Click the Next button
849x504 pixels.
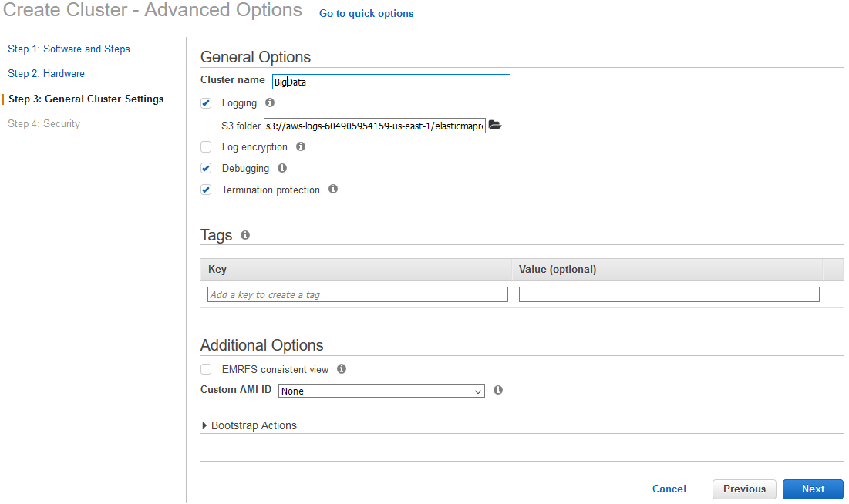point(813,489)
